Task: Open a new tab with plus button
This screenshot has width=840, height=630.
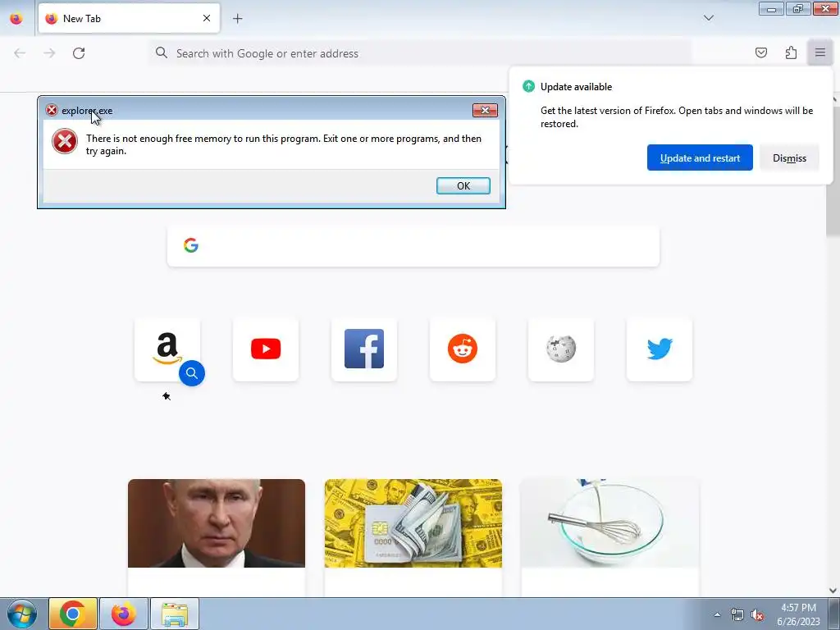Action: click(237, 19)
